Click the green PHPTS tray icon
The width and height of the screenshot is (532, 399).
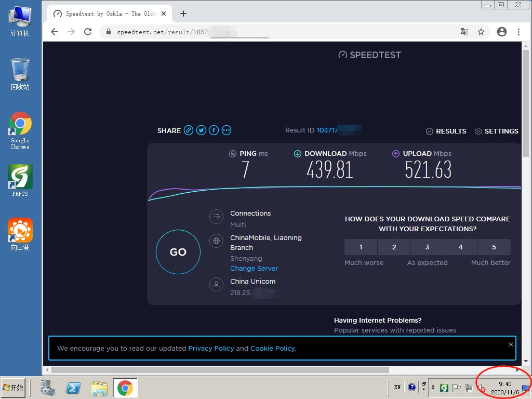[x=444, y=388]
